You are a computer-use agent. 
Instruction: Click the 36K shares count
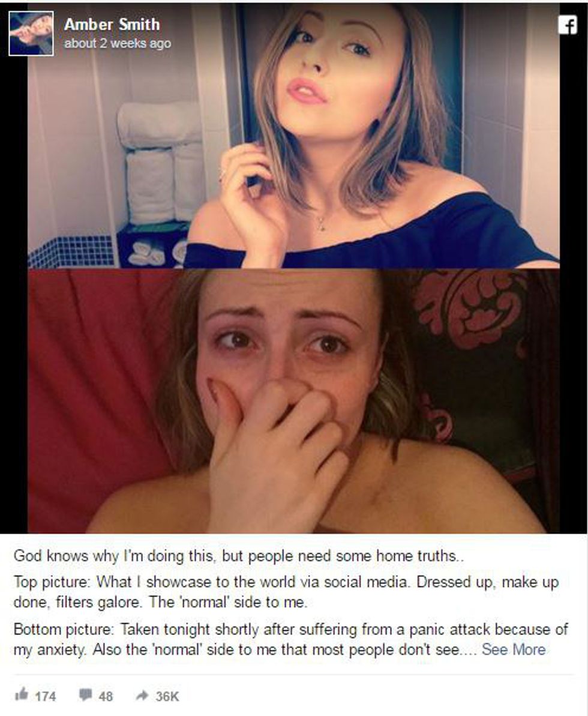(x=167, y=696)
